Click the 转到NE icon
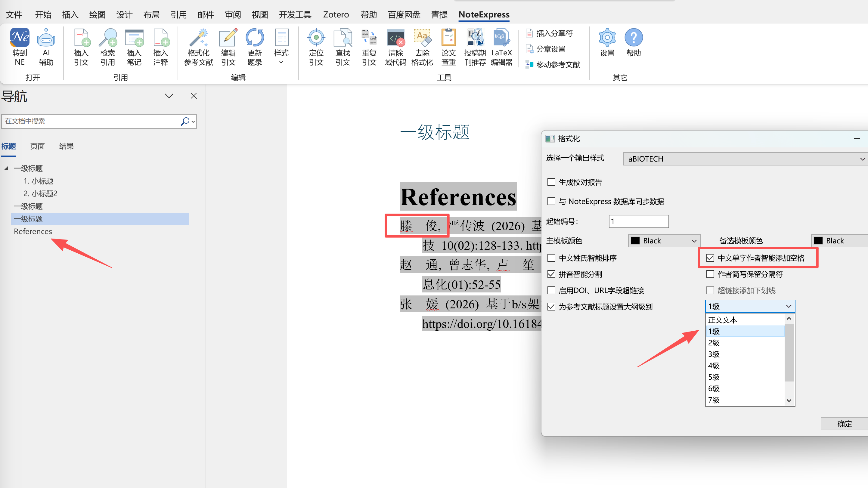The width and height of the screenshot is (868, 488). pyautogui.click(x=20, y=46)
